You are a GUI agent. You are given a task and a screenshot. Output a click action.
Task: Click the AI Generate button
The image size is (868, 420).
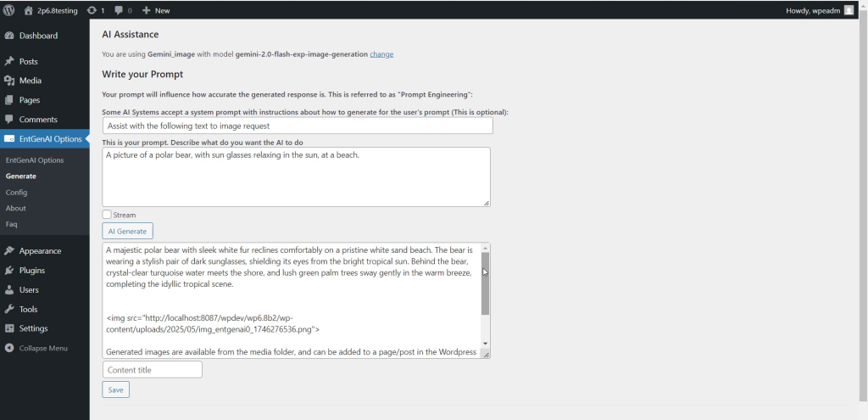(127, 231)
